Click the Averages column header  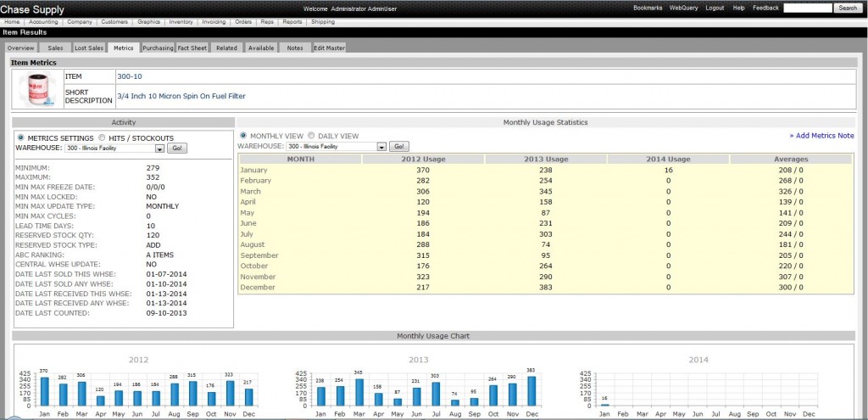click(x=791, y=159)
